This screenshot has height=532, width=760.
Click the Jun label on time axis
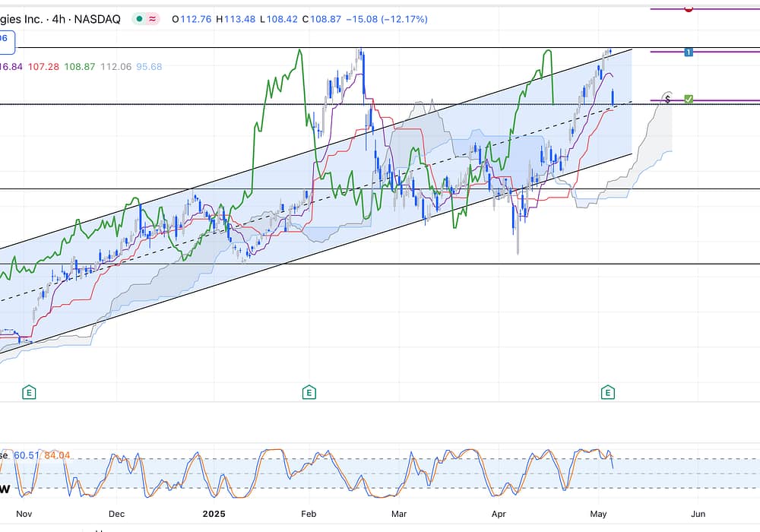698,514
